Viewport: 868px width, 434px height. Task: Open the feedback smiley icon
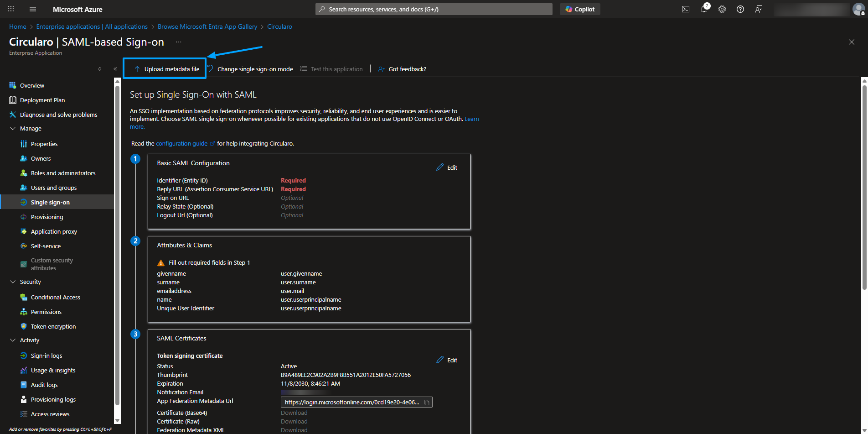[x=758, y=9]
